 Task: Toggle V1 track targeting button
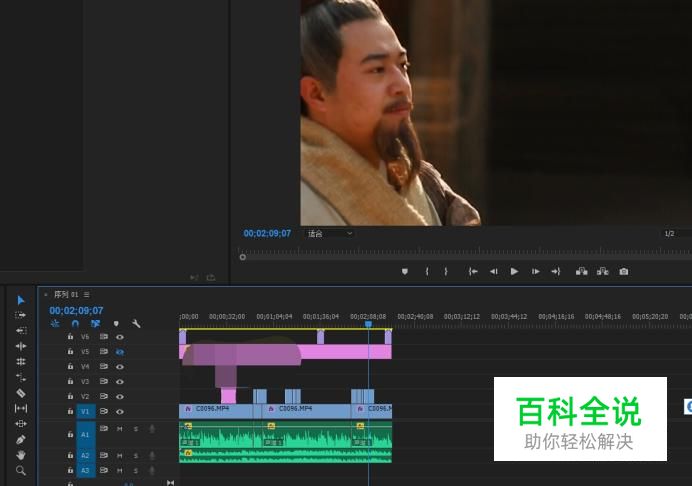point(86,411)
